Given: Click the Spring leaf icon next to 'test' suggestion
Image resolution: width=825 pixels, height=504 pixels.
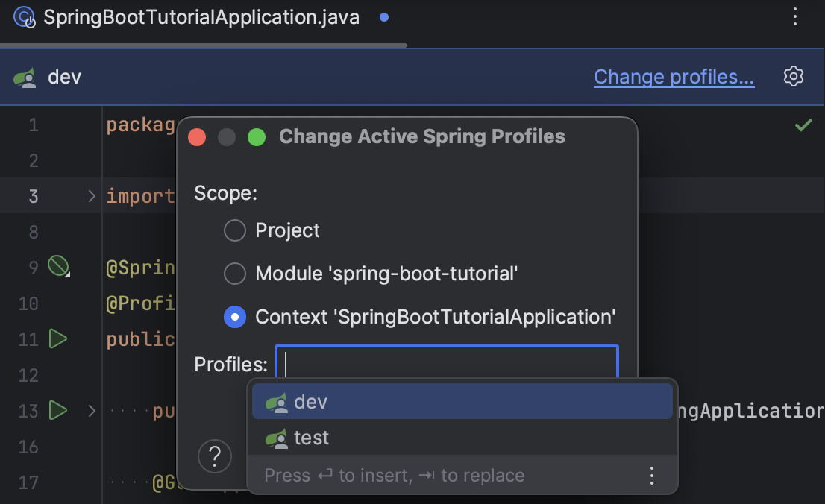Looking at the screenshot, I should (275, 438).
